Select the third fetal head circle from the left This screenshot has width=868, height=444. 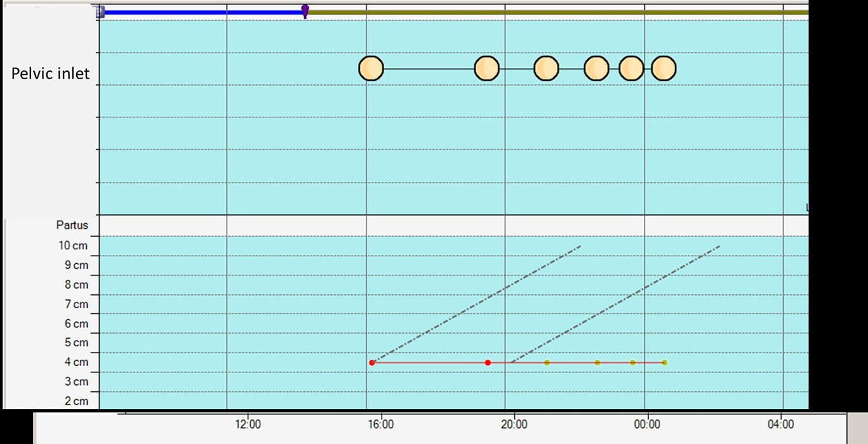coord(546,69)
